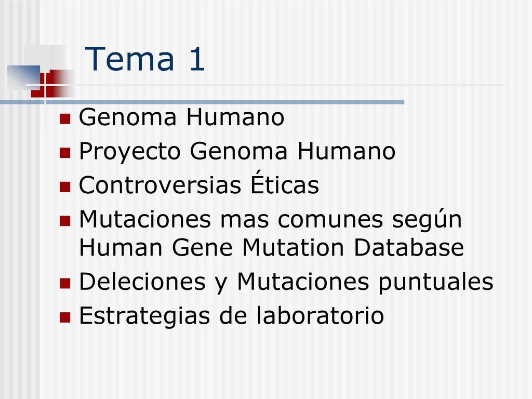Viewport: 532px width, 399px height.
Task: Click the red bullet before Proyecto Genoma Humano
Action: pyautogui.click(x=65, y=153)
